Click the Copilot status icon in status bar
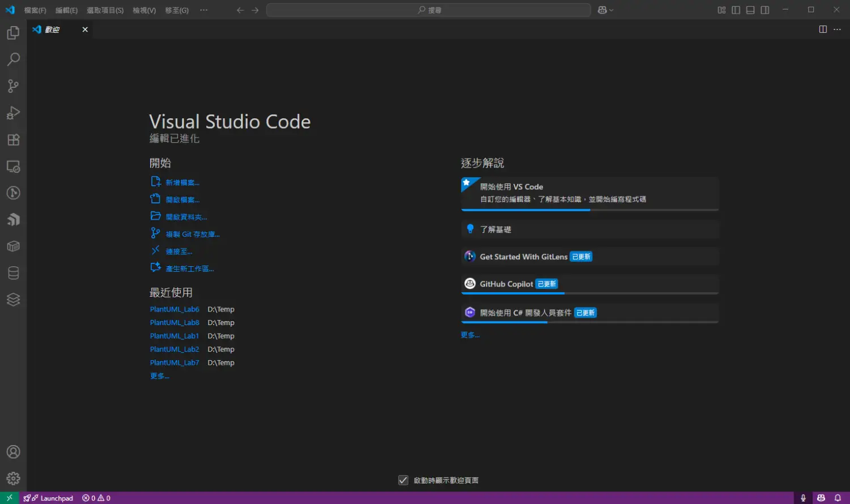850x504 pixels. (x=821, y=498)
